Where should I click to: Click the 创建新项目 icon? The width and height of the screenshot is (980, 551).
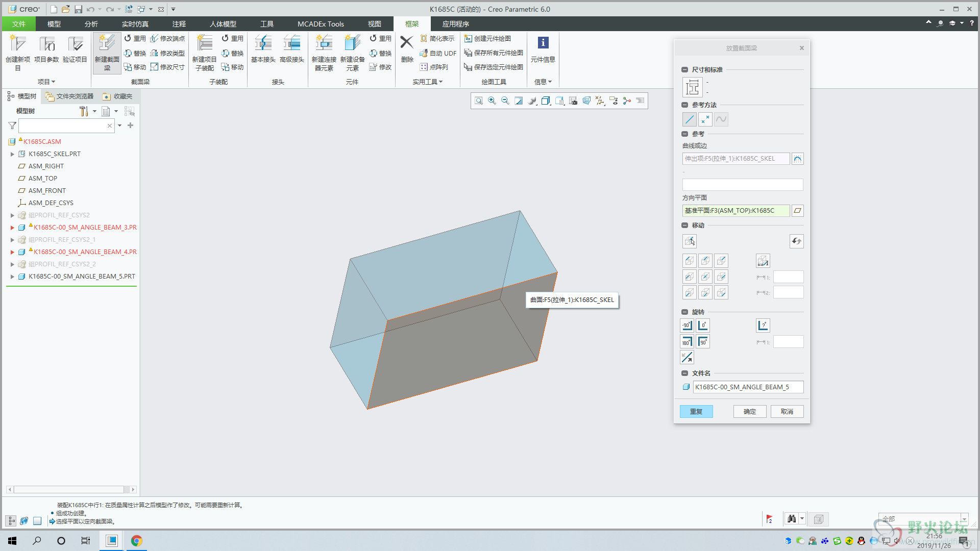(18, 53)
